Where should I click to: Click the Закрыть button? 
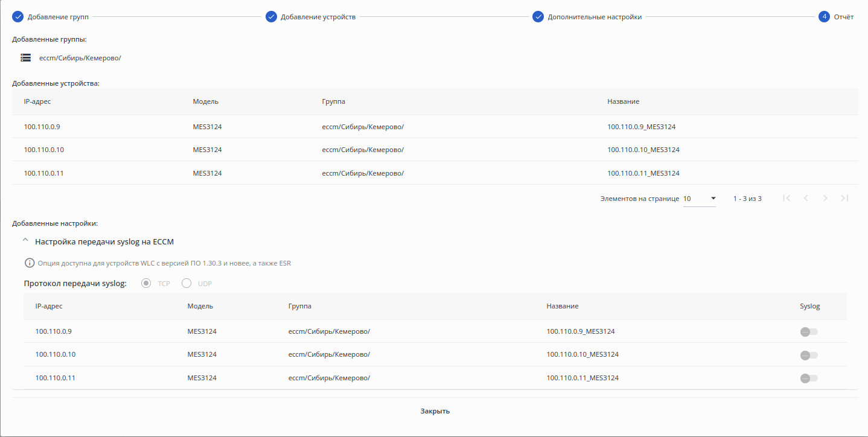tap(435, 411)
